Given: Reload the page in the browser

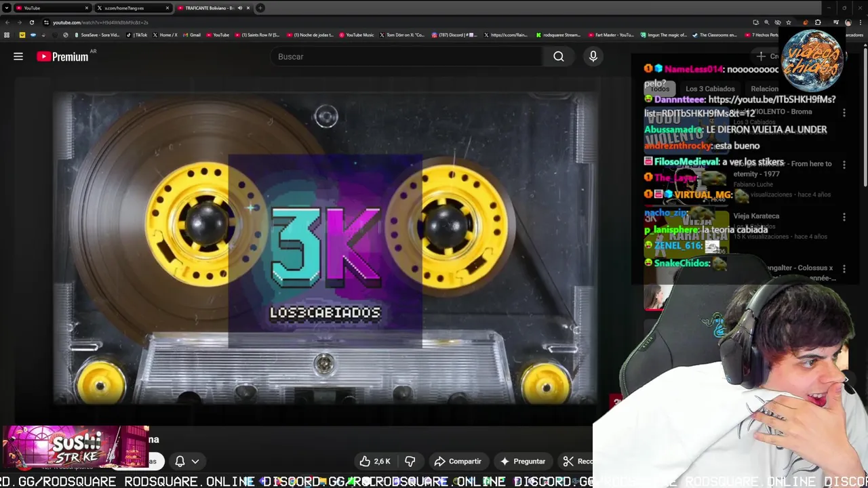Looking at the screenshot, I should pyautogui.click(x=31, y=22).
